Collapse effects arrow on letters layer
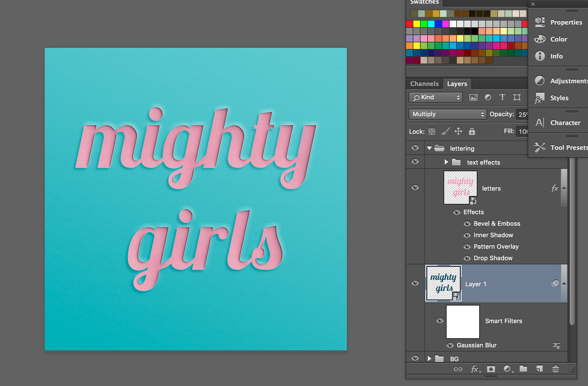The height and width of the screenshot is (386, 588). click(x=564, y=188)
